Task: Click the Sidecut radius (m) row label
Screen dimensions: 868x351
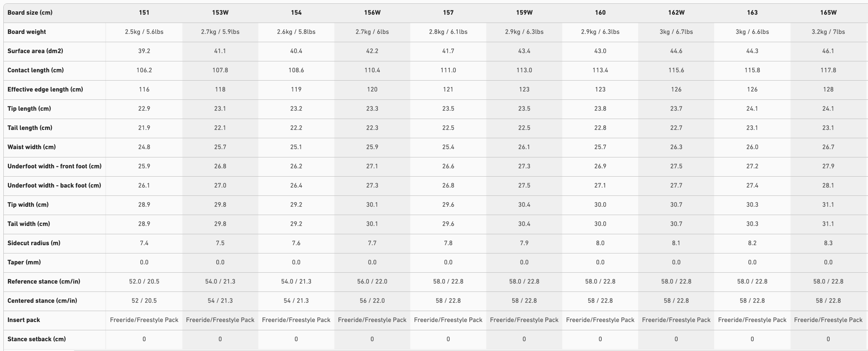Action: (x=34, y=243)
